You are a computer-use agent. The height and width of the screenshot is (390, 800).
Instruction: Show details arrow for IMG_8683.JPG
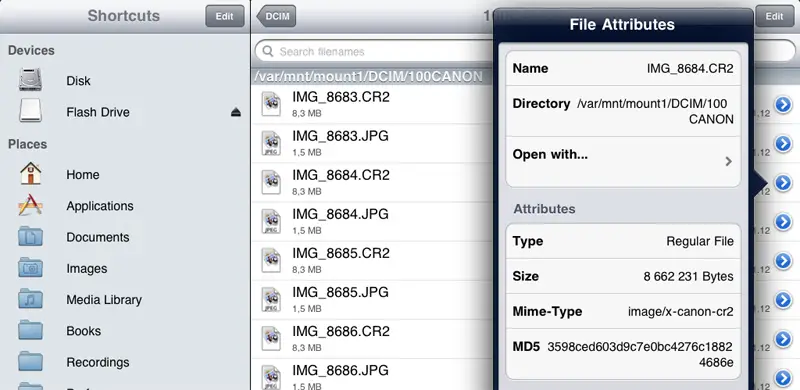783,143
